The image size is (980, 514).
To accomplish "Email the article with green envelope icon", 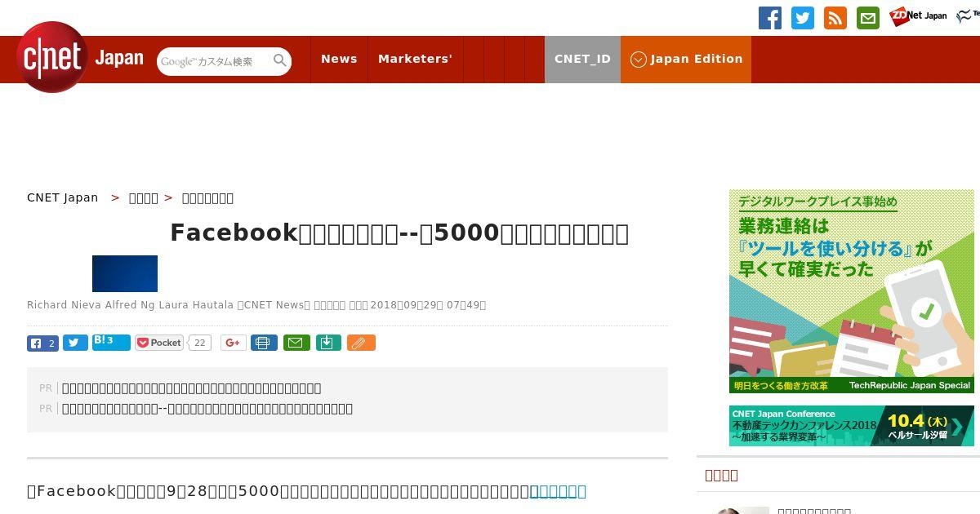I will click(296, 343).
